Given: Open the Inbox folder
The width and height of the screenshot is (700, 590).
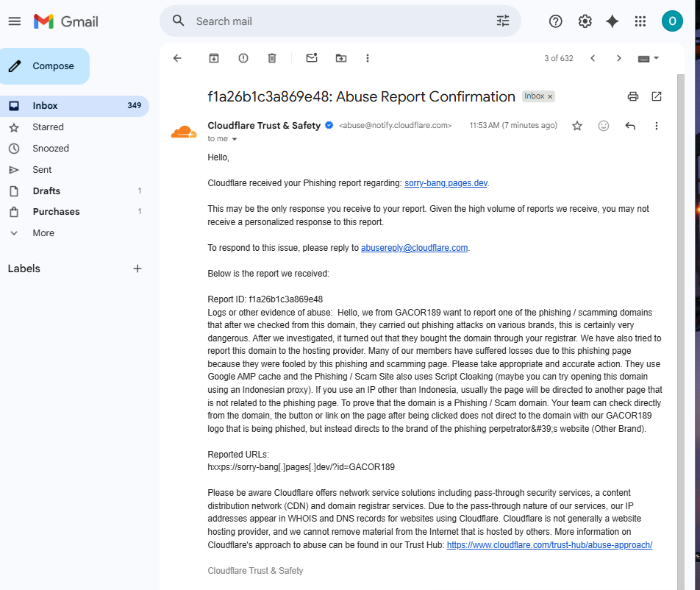Looking at the screenshot, I should coord(74,106).
